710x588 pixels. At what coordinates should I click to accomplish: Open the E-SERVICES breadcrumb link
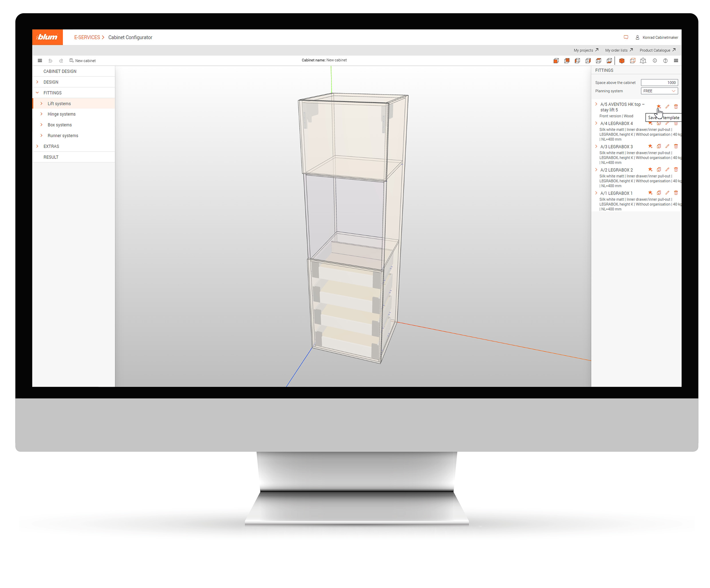(87, 37)
